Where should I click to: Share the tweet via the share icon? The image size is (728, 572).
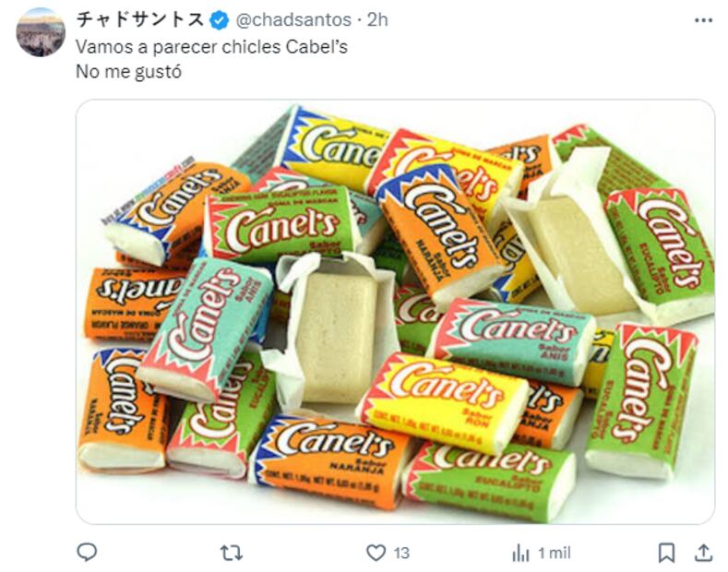tap(703, 553)
